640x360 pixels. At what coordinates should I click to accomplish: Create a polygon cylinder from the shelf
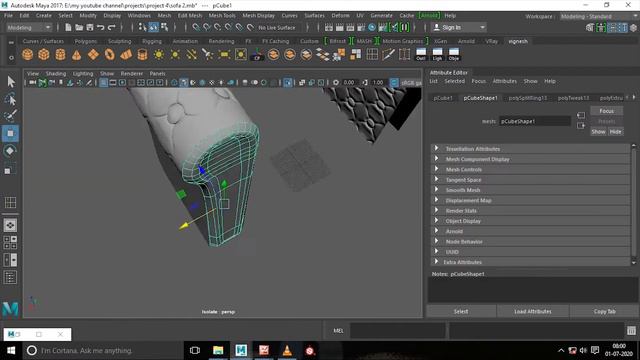(x=60, y=54)
